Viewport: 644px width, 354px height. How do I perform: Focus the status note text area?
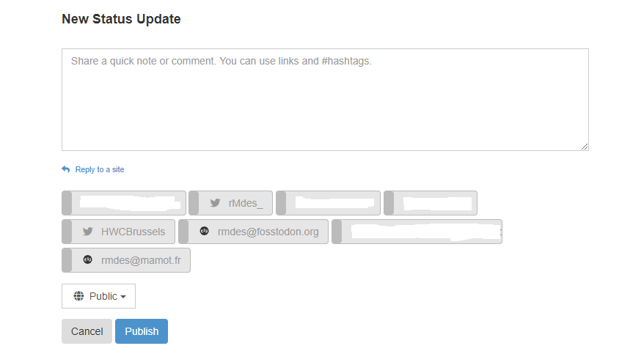pos(325,100)
